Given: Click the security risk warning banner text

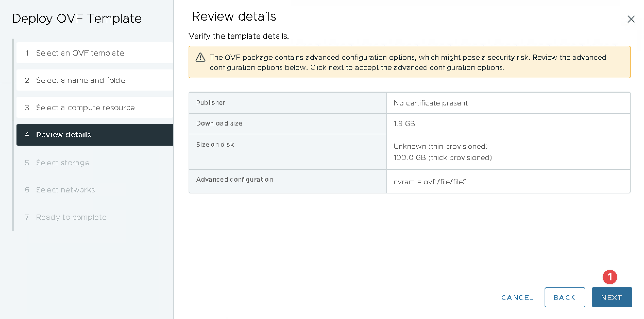Looking at the screenshot, I should (408, 62).
